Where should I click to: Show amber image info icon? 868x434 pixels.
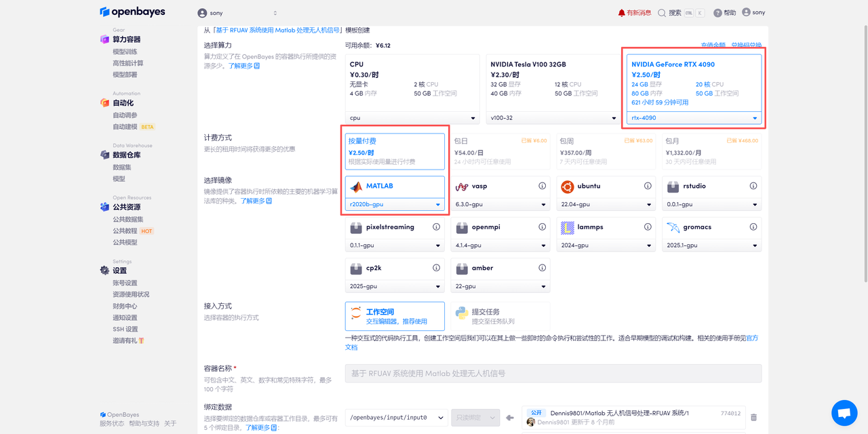tap(542, 268)
